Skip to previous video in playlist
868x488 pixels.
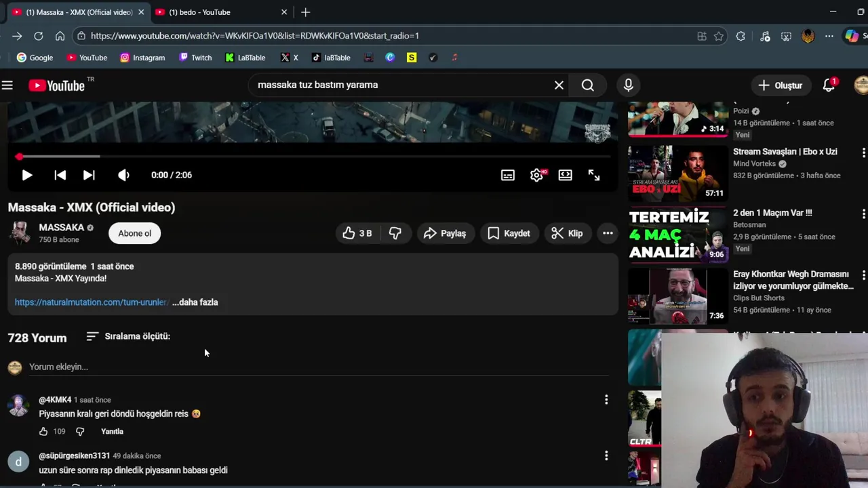[60, 175]
